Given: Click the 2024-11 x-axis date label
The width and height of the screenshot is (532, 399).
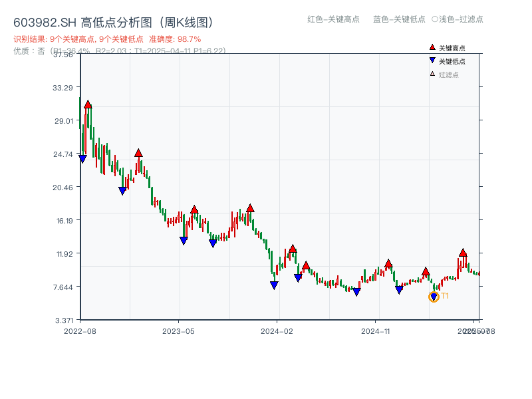Looking at the screenshot, I should click(x=375, y=331).
